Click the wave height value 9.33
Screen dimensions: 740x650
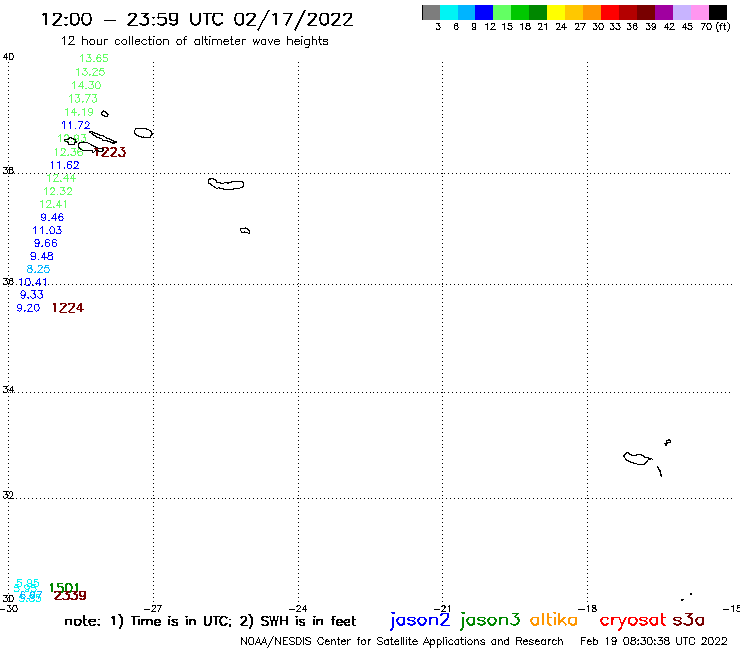coord(32,295)
